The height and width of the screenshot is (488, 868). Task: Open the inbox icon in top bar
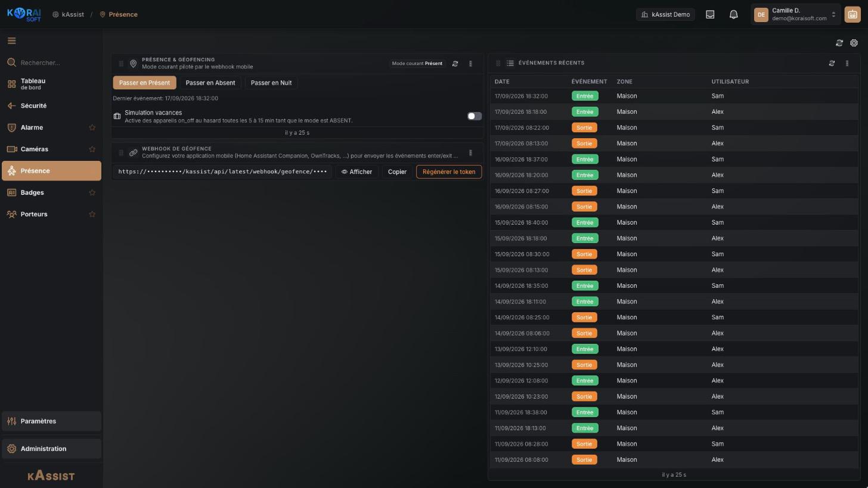[710, 14]
